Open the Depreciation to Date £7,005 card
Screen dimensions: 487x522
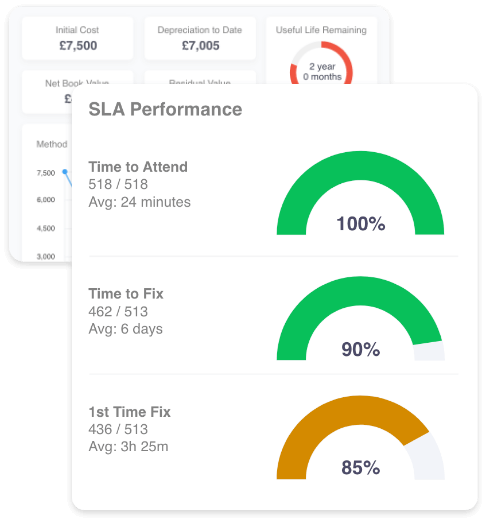[200, 39]
